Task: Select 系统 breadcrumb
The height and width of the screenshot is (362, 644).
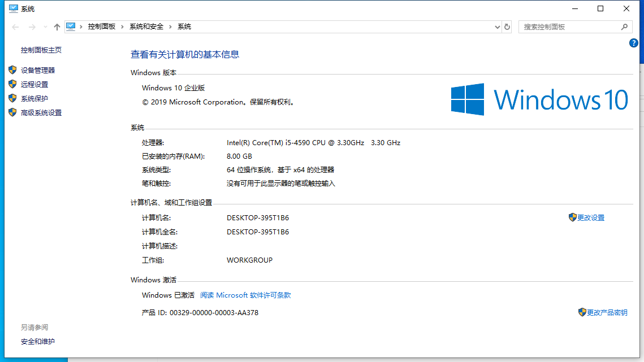Action: coord(184,27)
